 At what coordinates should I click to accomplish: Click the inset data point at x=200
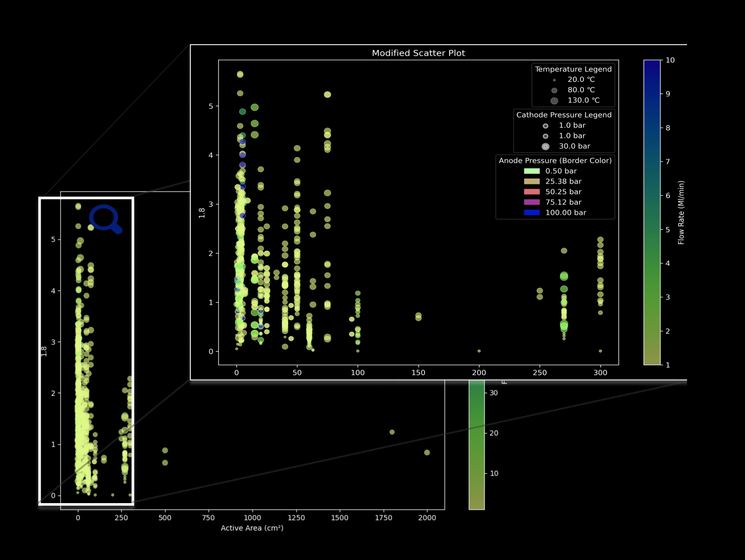479,351
